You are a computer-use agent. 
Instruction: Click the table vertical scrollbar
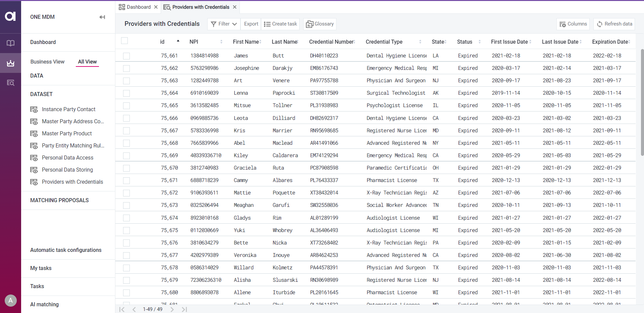(x=642, y=101)
